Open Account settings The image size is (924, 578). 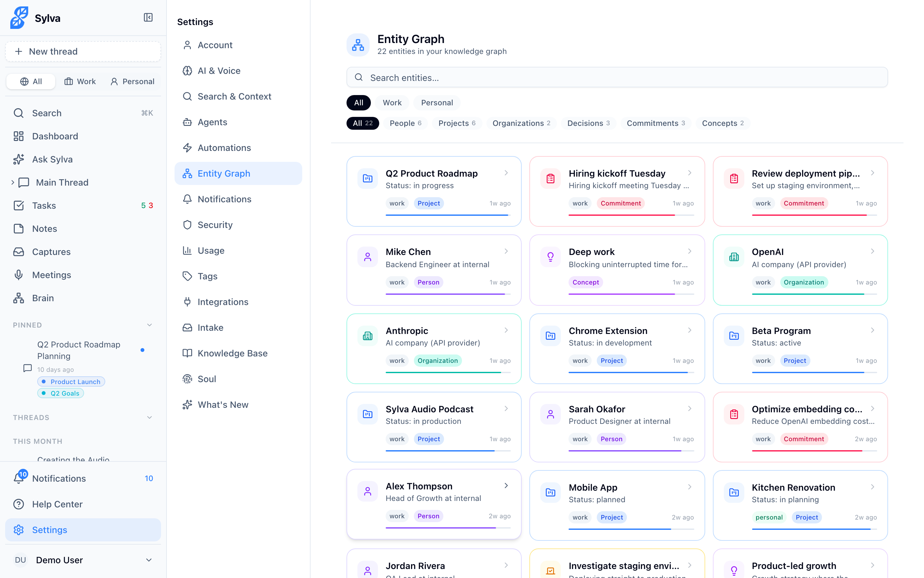tap(238, 45)
